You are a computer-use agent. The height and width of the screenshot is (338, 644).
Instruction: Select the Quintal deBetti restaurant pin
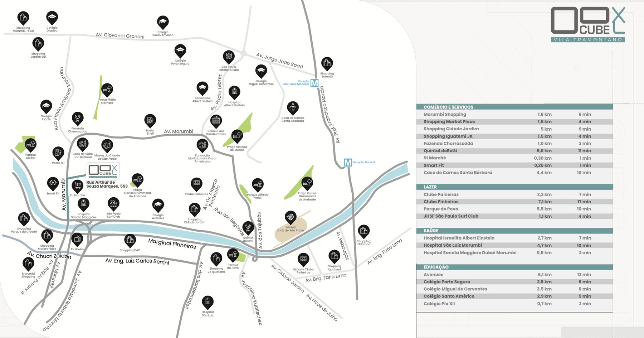pos(248,228)
